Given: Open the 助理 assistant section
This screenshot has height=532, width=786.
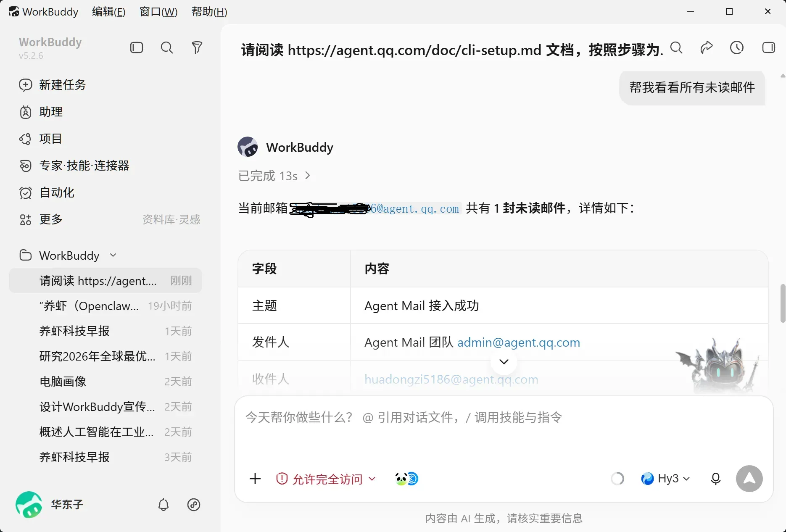Looking at the screenshot, I should coord(41,112).
